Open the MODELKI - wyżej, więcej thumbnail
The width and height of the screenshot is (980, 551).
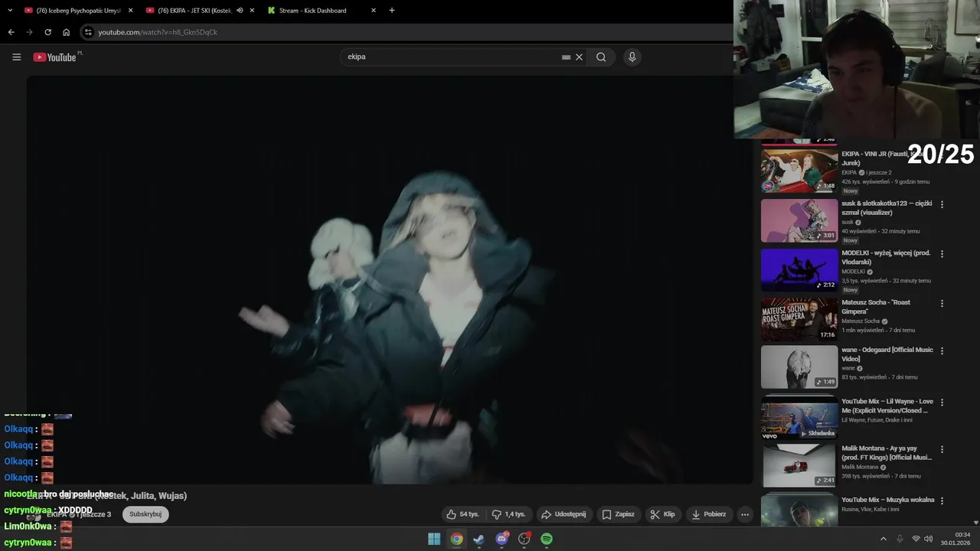[x=799, y=270]
